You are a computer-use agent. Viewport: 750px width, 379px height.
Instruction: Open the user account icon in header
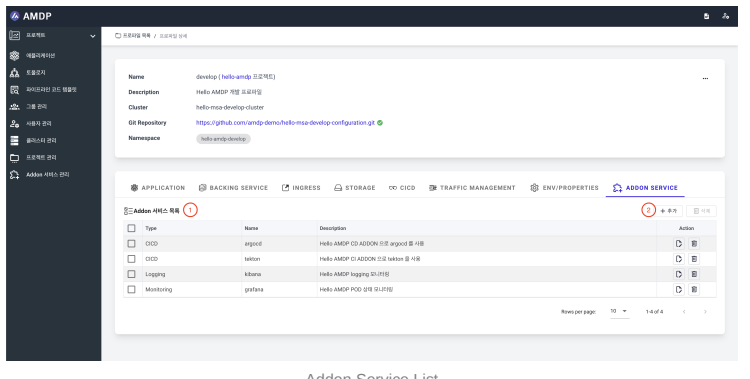726,16
